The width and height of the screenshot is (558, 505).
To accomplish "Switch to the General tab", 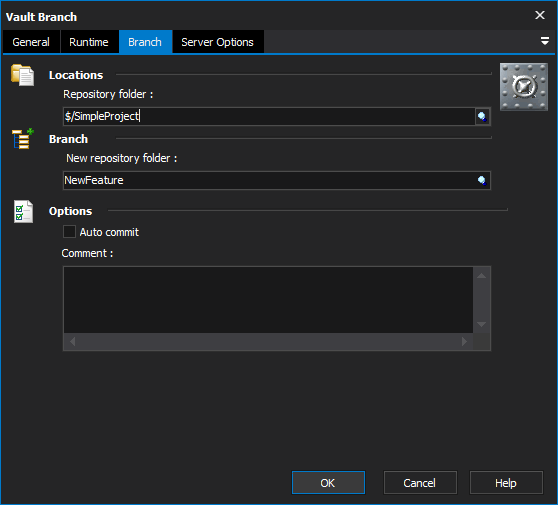I will click(31, 42).
